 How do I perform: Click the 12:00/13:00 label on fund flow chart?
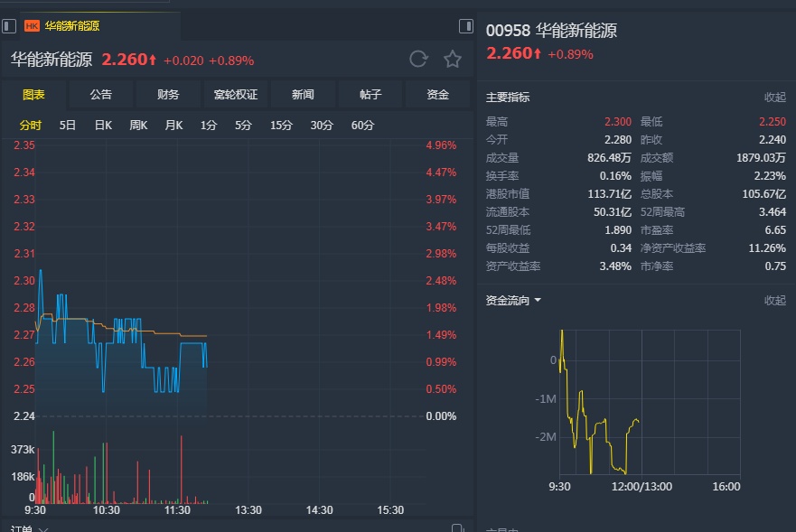click(641, 486)
